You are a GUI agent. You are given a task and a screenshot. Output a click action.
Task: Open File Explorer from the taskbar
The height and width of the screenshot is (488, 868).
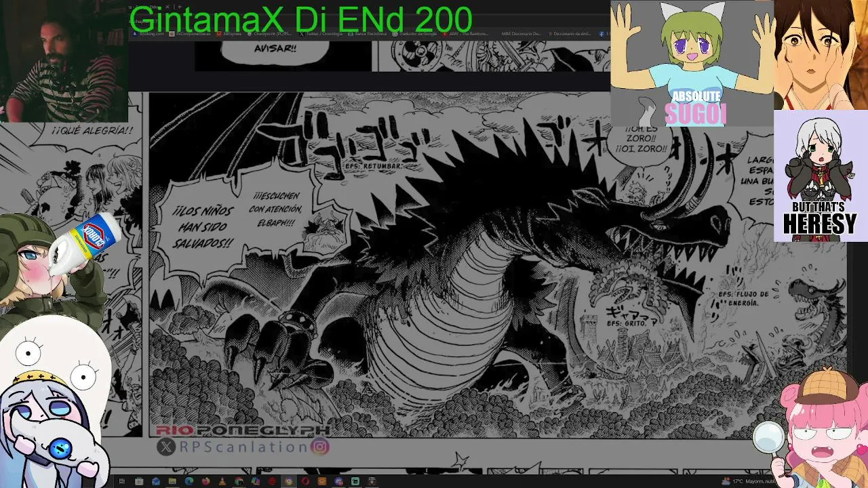click(172, 481)
